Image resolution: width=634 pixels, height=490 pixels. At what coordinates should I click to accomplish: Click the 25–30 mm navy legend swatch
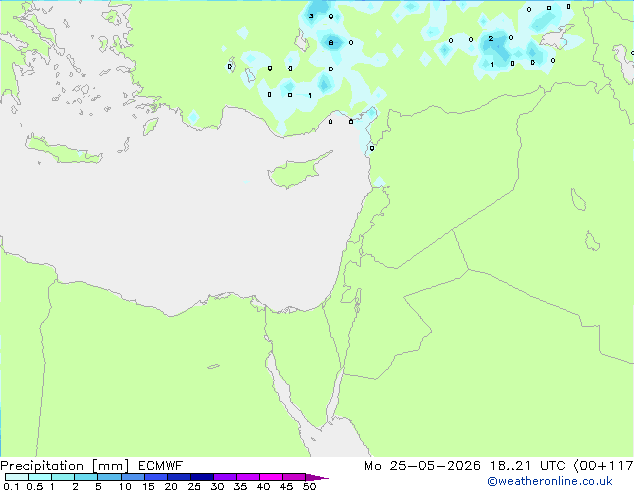pyautogui.click(x=201, y=477)
